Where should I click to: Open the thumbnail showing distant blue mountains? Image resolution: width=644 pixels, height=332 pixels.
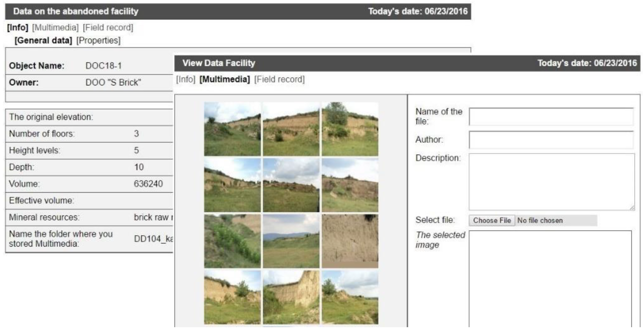pos(291,241)
